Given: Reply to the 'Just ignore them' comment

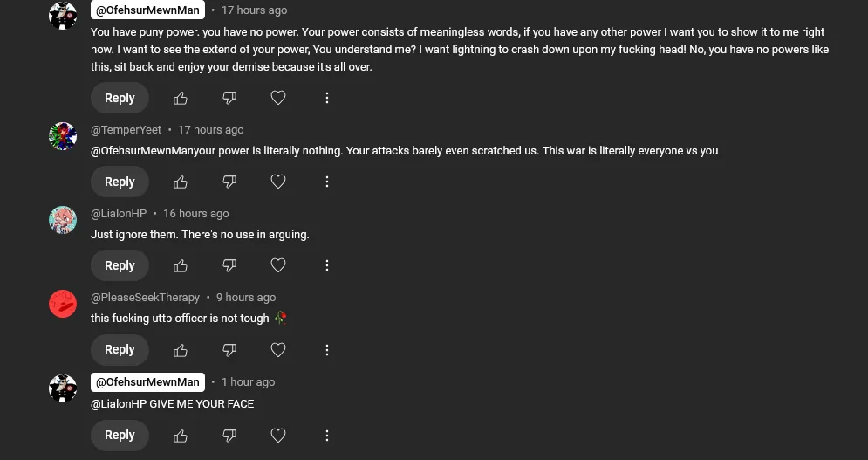Looking at the screenshot, I should [x=120, y=265].
